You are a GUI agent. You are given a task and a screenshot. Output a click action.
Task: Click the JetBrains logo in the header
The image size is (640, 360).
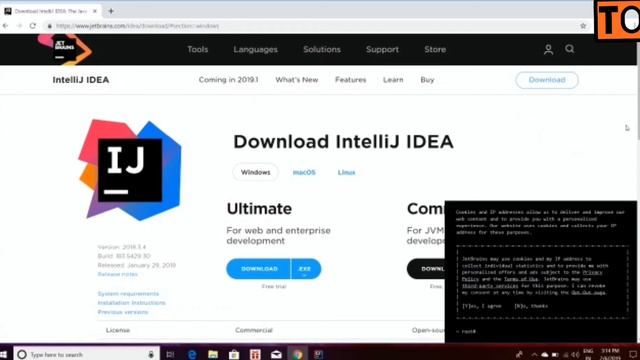click(x=65, y=49)
